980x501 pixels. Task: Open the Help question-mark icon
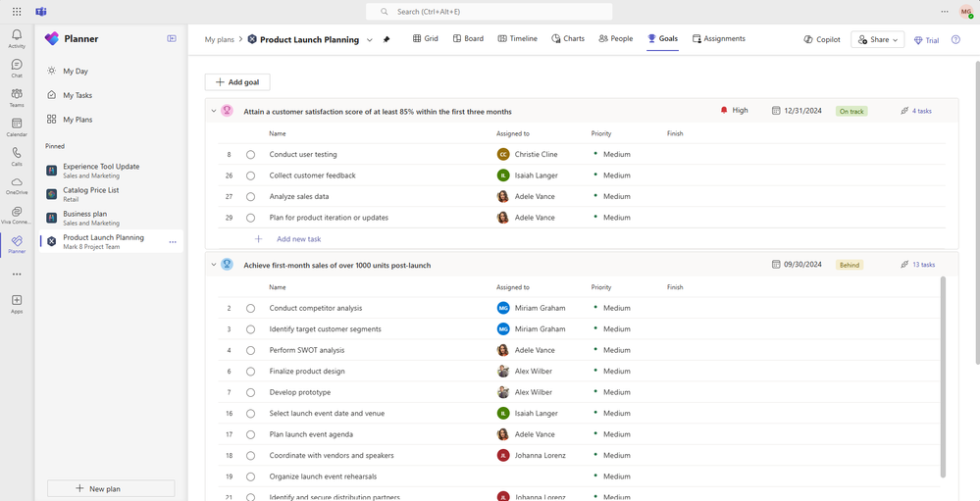coord(955,39)
